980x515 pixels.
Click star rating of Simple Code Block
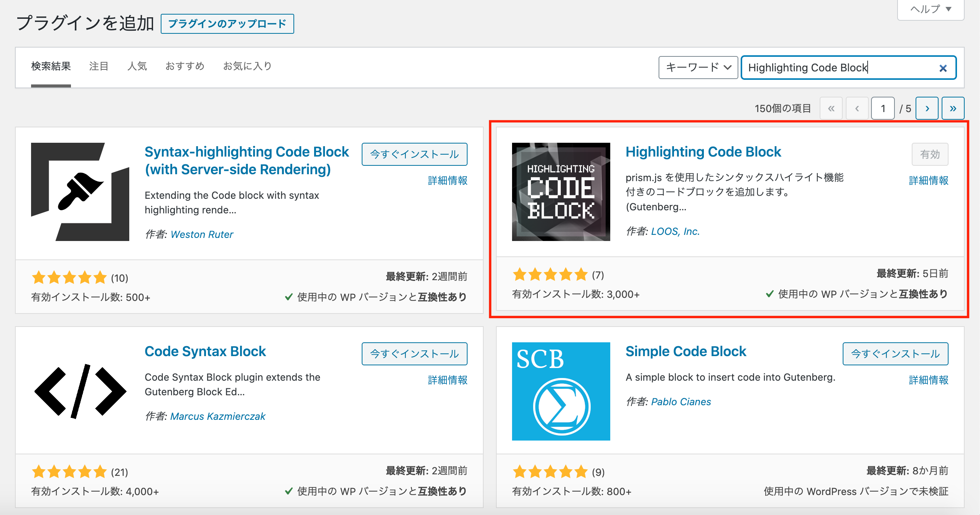[x=550, y=472]
